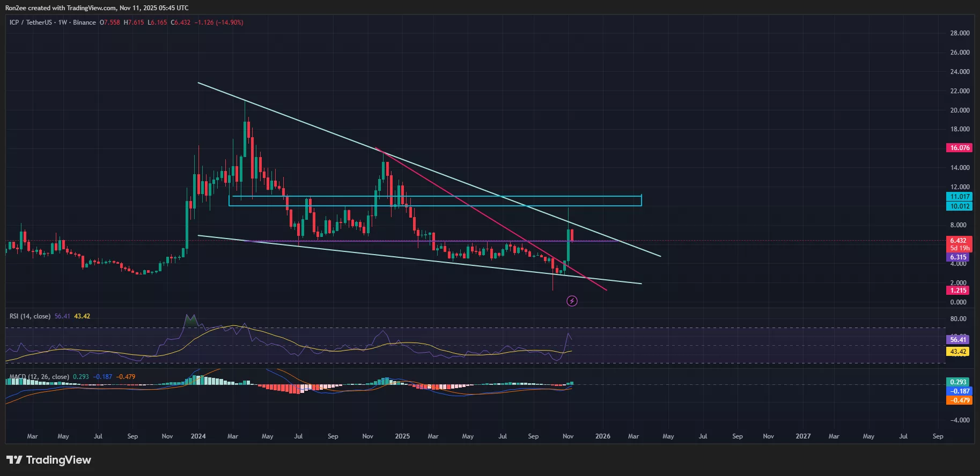This screenshot has height=476, width=980.
Task: Click the 2026 label on time axis
Action: point(603,436)
